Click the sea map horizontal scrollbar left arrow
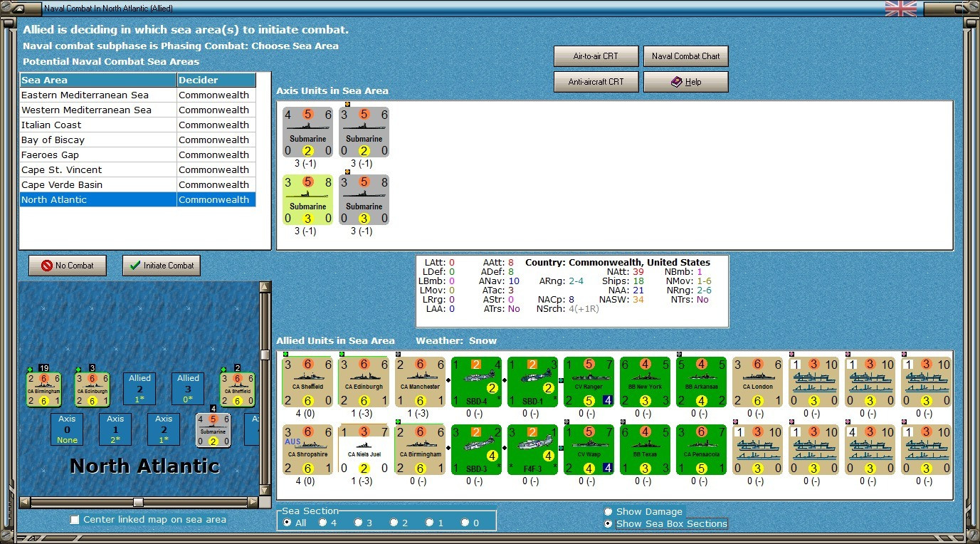The image size is (980, 544). (x=25, y=502)
